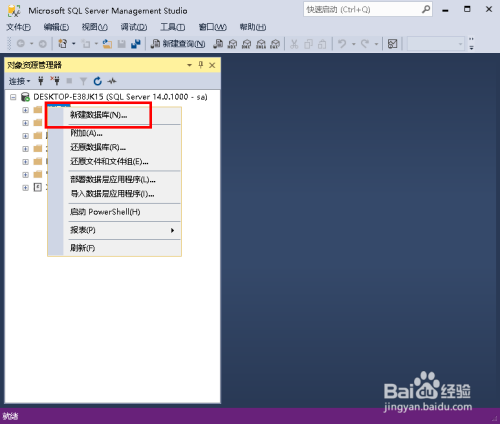Click the Quick Launch magnifier icon
This screenshot has width=500, height=424.
point(426,9)
